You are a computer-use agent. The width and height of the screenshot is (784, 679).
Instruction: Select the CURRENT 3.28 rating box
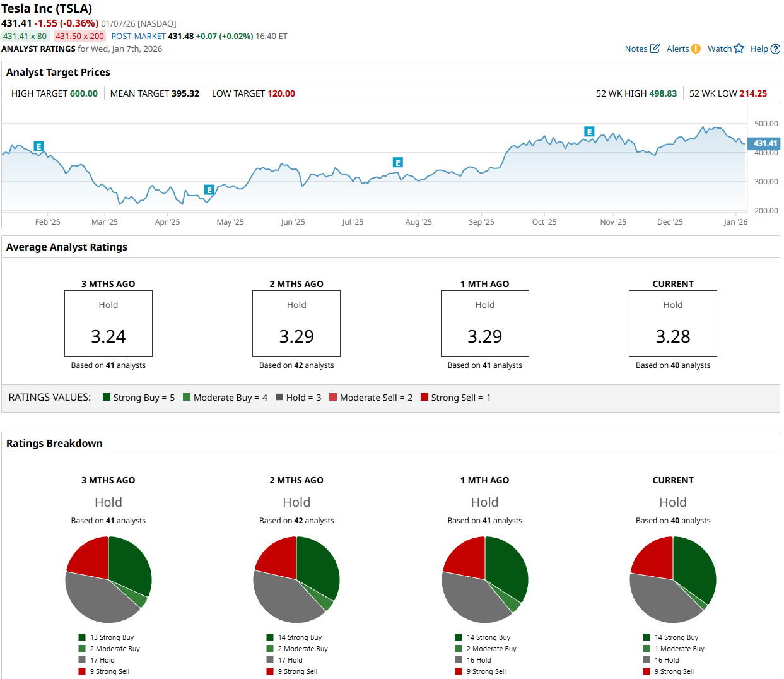point(673,323)
